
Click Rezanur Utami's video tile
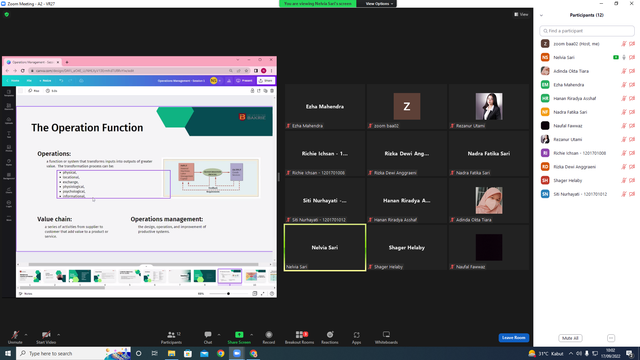tap(489, 107)
